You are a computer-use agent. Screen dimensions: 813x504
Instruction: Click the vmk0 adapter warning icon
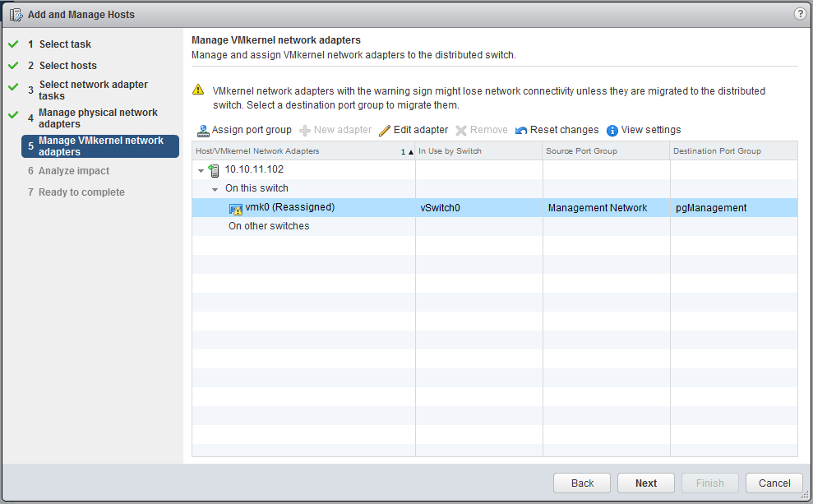tap(236, 208)
